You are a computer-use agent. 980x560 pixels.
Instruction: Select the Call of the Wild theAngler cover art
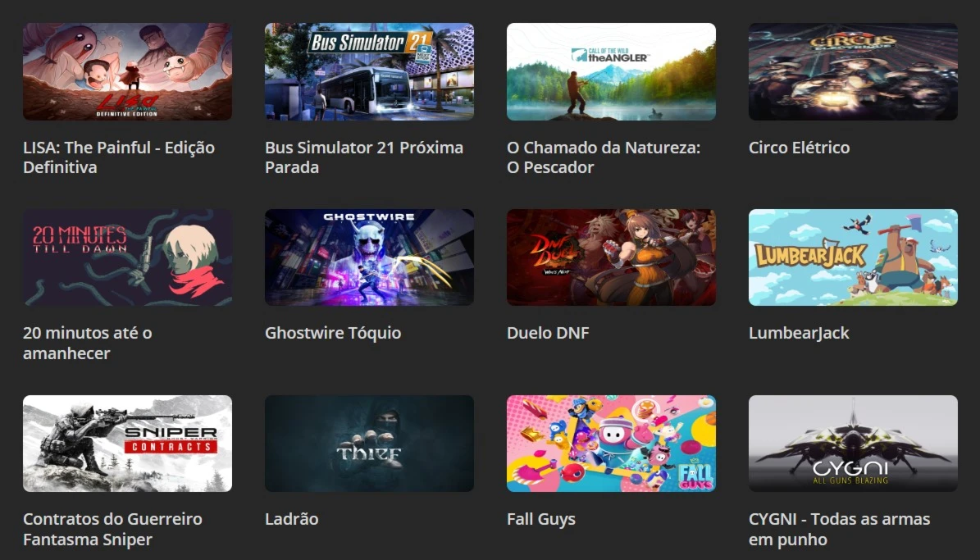(611, 71)
